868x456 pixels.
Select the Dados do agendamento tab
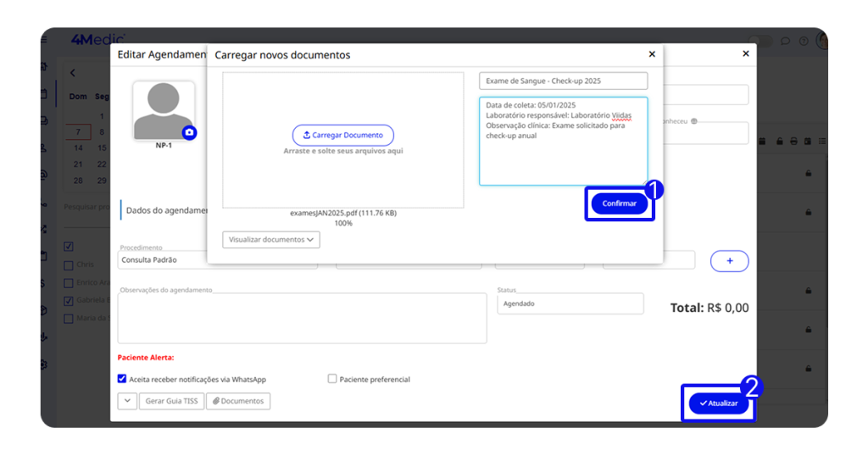pos(166,210)
